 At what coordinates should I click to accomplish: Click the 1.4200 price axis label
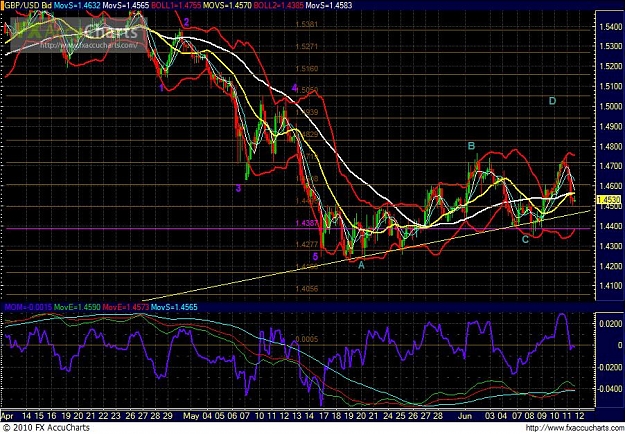coord(610,266)
